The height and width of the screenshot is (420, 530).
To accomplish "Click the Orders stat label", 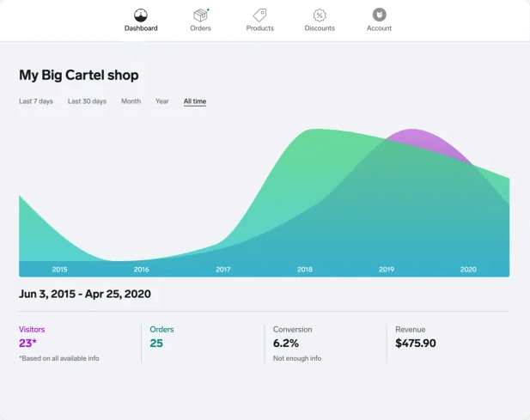I will point(161,329).
